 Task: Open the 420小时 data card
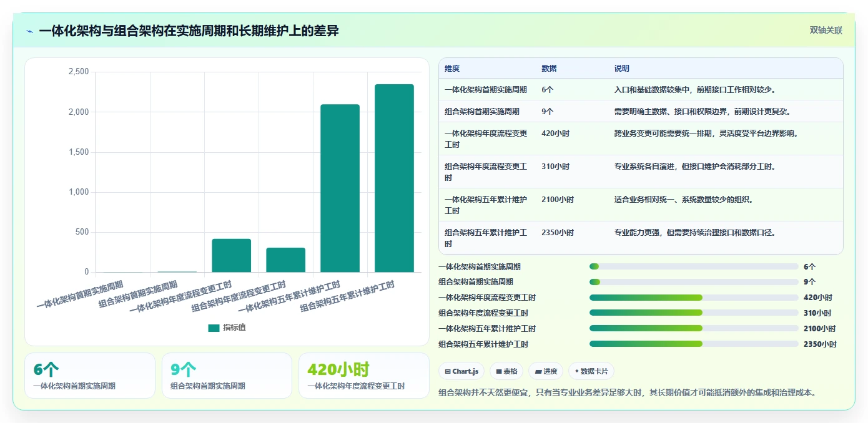pos(364,376)
